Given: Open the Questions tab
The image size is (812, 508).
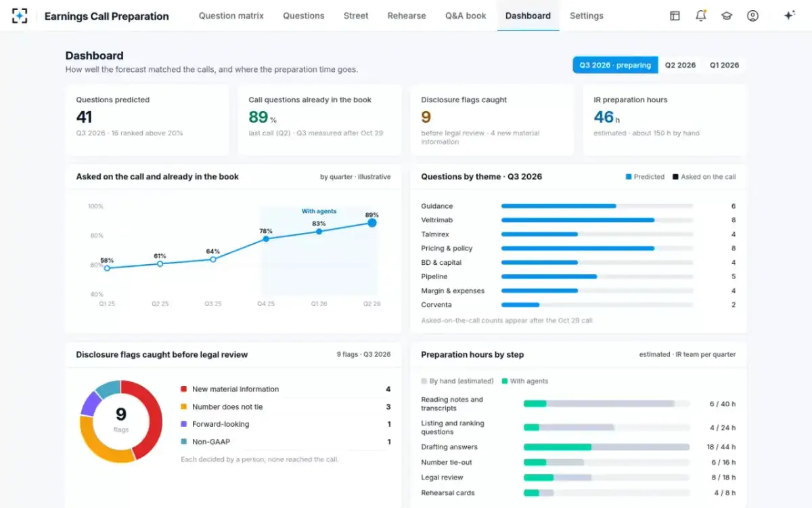Looking at the screenshot, I should pos(303,16).
